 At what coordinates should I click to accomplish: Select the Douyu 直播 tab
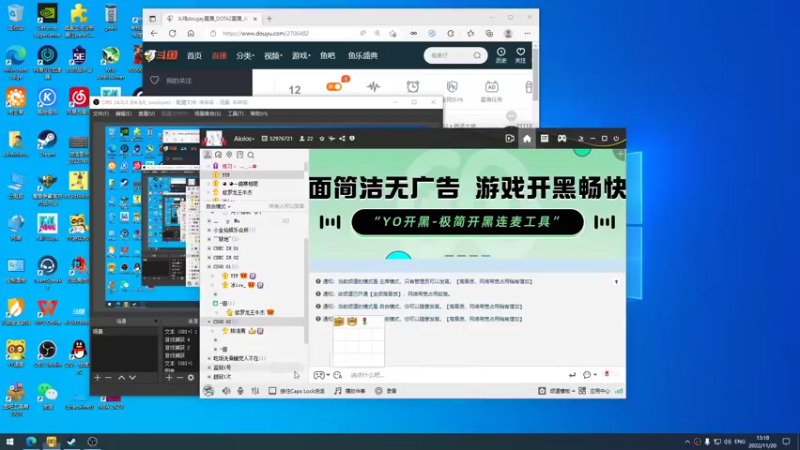click(219, 56)
